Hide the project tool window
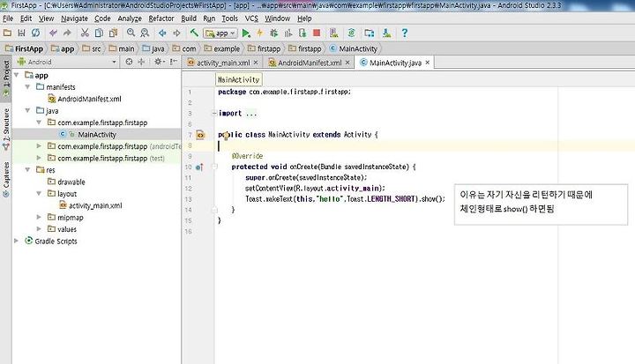 (174, 62)
